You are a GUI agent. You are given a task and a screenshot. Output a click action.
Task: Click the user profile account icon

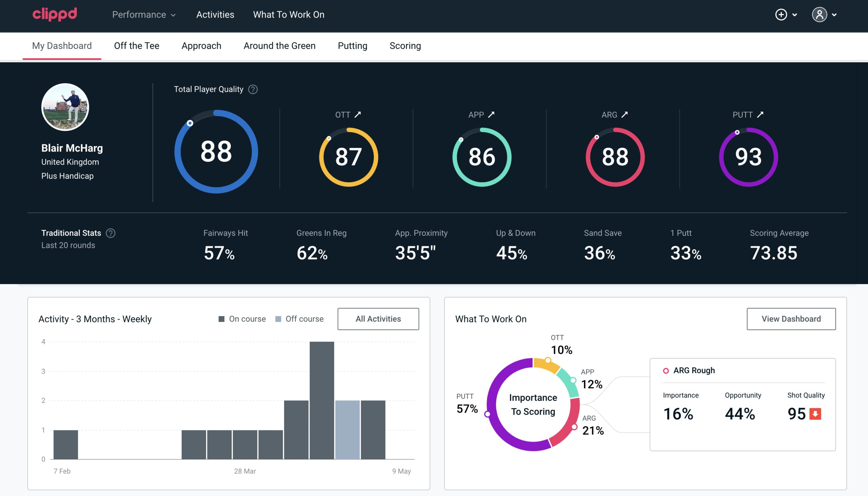point(820,15)
